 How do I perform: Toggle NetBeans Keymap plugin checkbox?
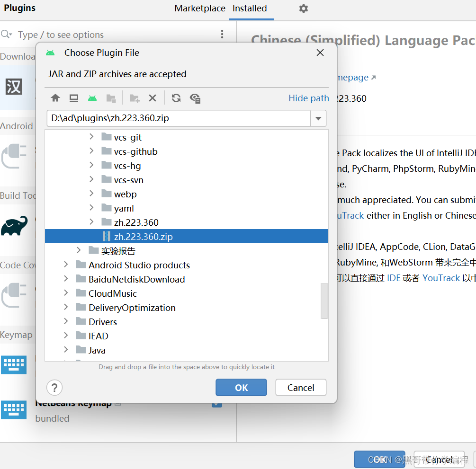pyautogui.click(x=217, y=405)
